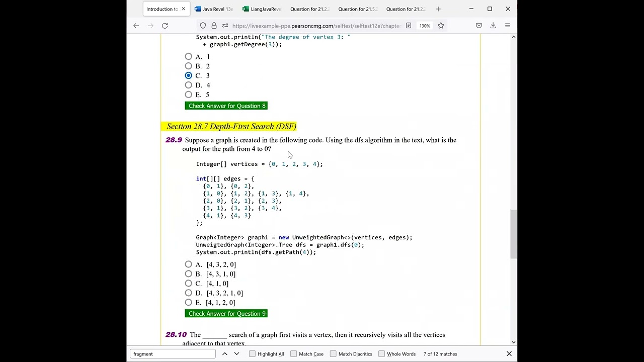Switch to the Question for 21.5 tab
Image resolution: width=644 pixels, height=362 pixels.
(358, 9)
